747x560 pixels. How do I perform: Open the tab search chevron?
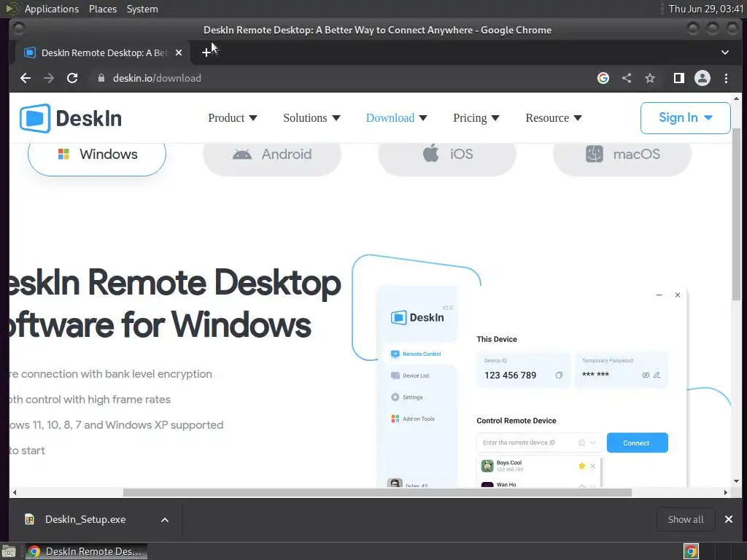(x=725, y=52)
